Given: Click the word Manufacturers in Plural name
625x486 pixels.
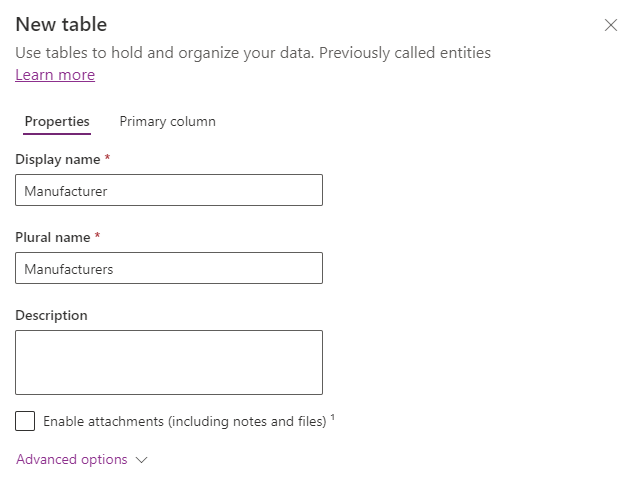Looking at the screenshot, I should pyautogui.click(x=69, y=268).
